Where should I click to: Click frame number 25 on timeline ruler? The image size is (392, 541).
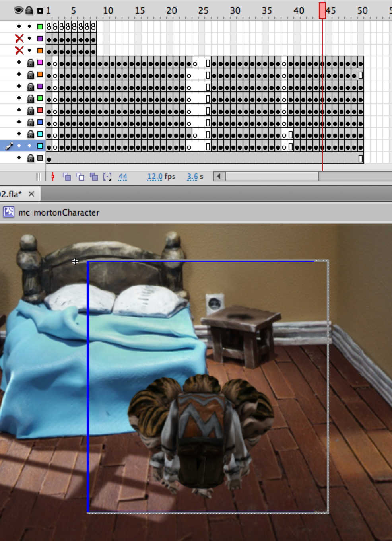click(203, 10)
